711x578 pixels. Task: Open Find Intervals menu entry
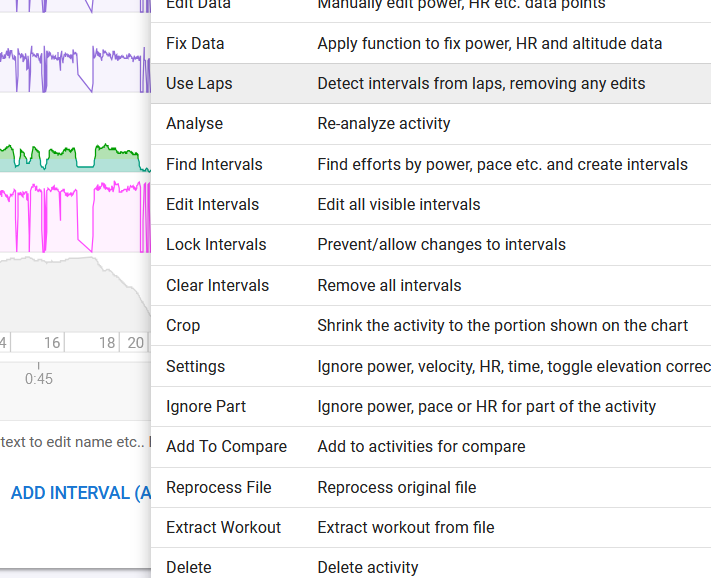(x=214, y=165)
